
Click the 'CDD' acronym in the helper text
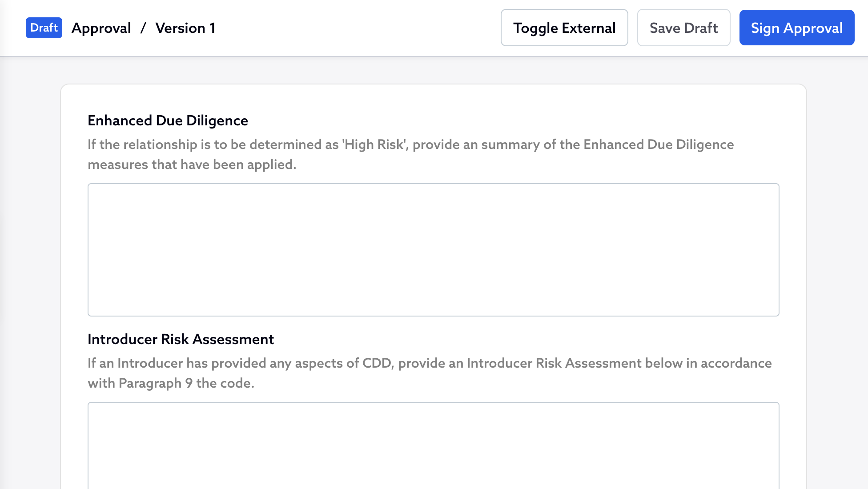pyautogui.click(x=377, y=363)
